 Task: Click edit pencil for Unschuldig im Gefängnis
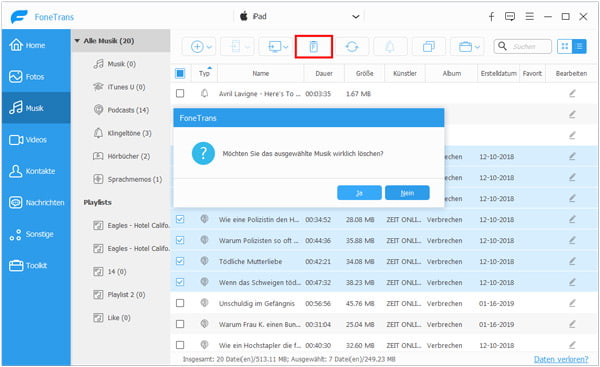pyautogui.click(x=572, y=303)
